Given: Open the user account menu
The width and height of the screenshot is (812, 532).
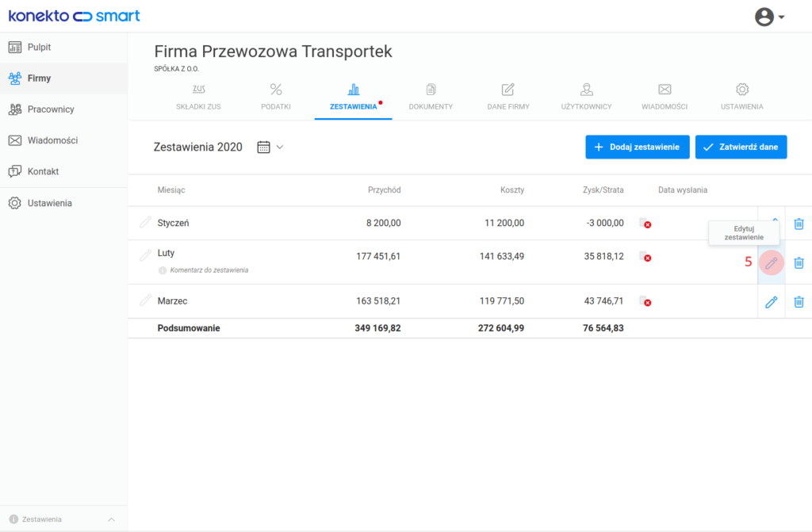Looking at the screenshot, I should pos(769,17).
